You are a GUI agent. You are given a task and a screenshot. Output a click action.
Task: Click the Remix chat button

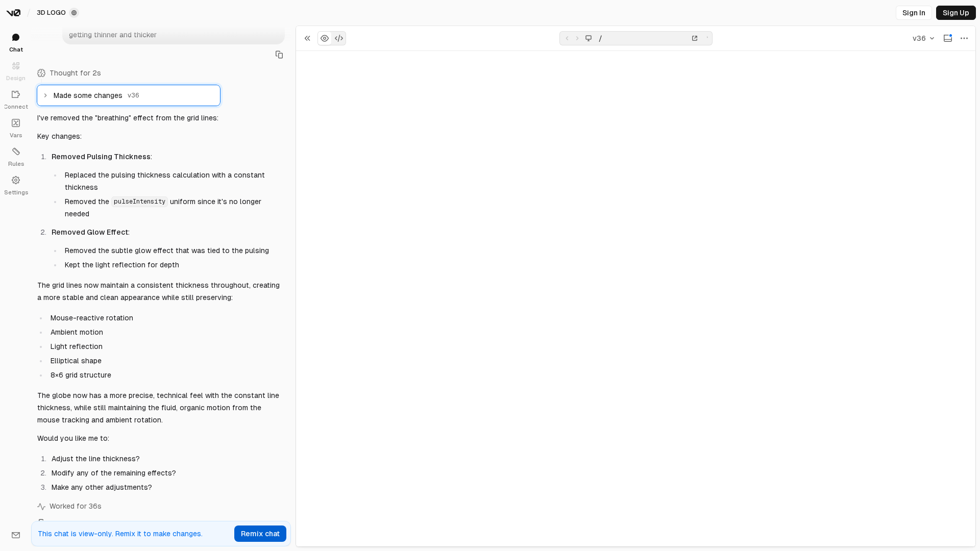[260, 534]
